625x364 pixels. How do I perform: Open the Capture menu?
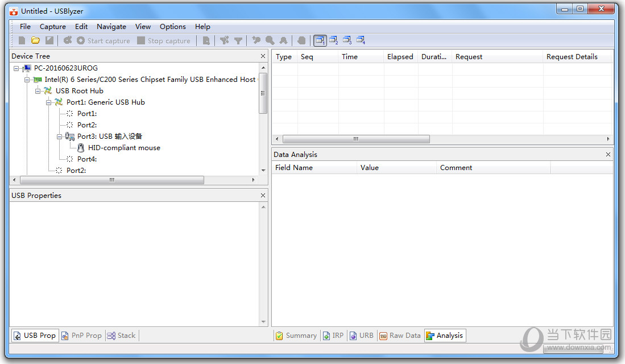pos(53,27)
